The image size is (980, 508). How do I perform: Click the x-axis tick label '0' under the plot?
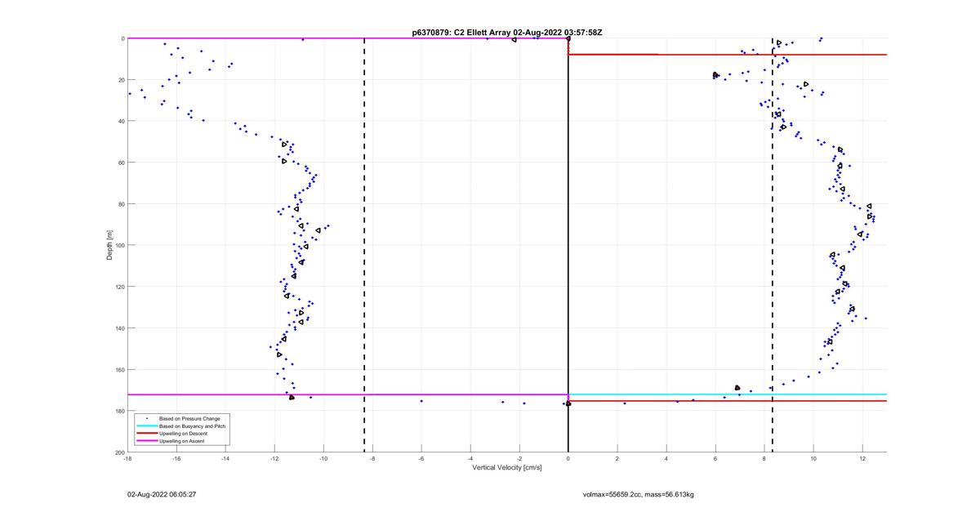click(568, 458)
